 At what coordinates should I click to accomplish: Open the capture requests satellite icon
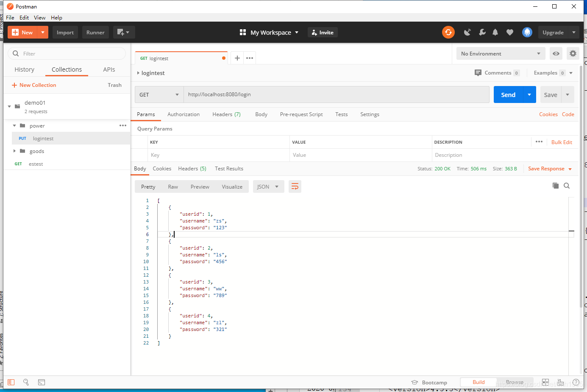click(467, 32)
